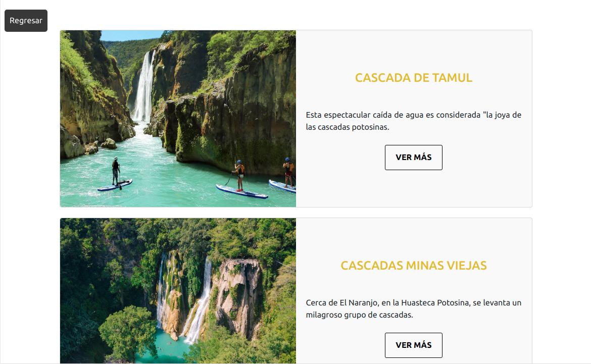
Task: Click the tall waterfall in Tamul photo
Action: tap(144, 87)
